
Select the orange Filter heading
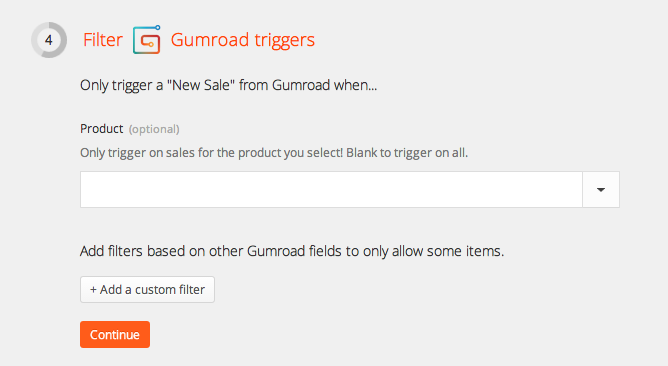pyautogui.click(x=103, y=40)
